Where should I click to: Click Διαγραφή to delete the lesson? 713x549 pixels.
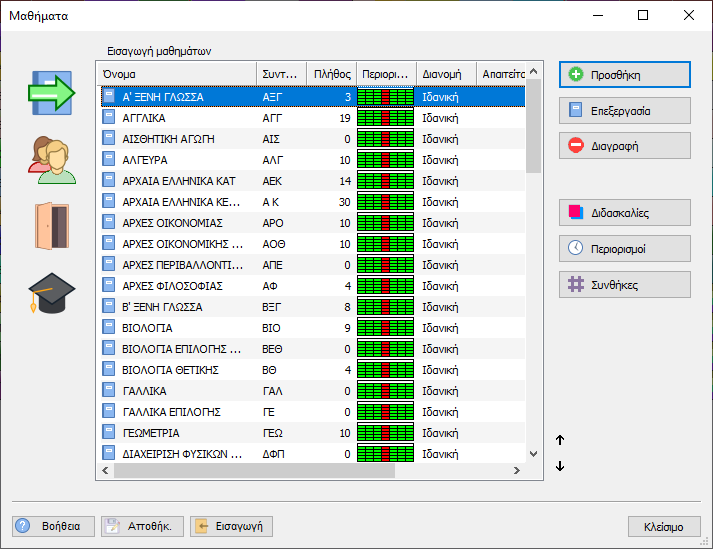pyautogui.click(x=624, y=146)
